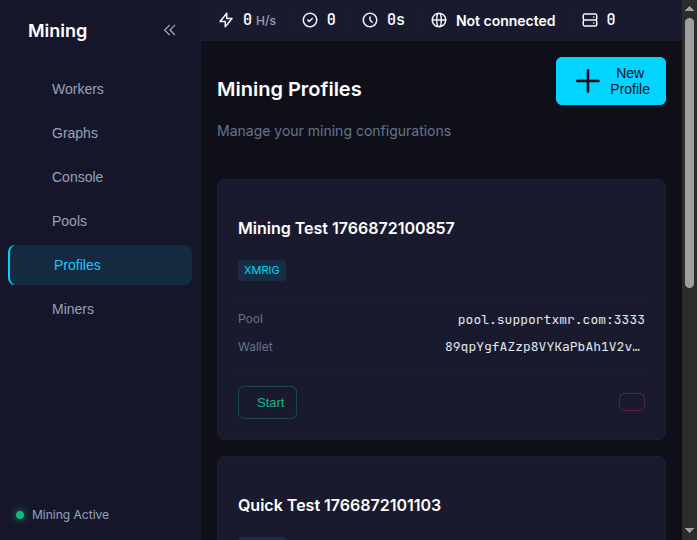Go to the Graphs page
This screenshot has height=540, width=697.
(75, 133)
